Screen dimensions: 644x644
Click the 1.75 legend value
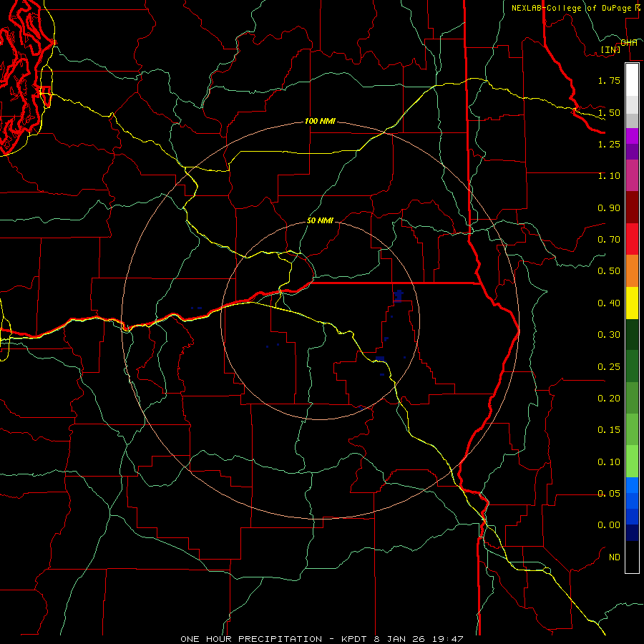pos(609,80)
